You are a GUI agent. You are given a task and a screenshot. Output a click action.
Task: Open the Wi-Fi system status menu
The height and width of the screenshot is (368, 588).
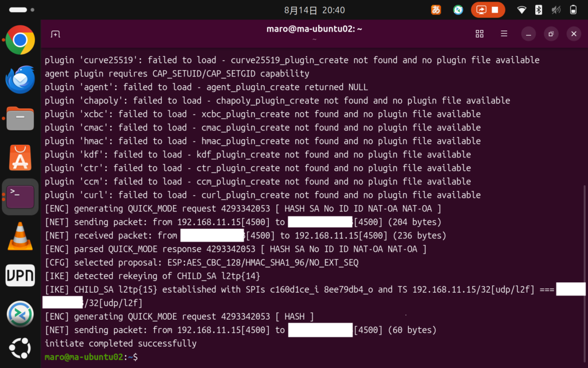click(521, 10)
